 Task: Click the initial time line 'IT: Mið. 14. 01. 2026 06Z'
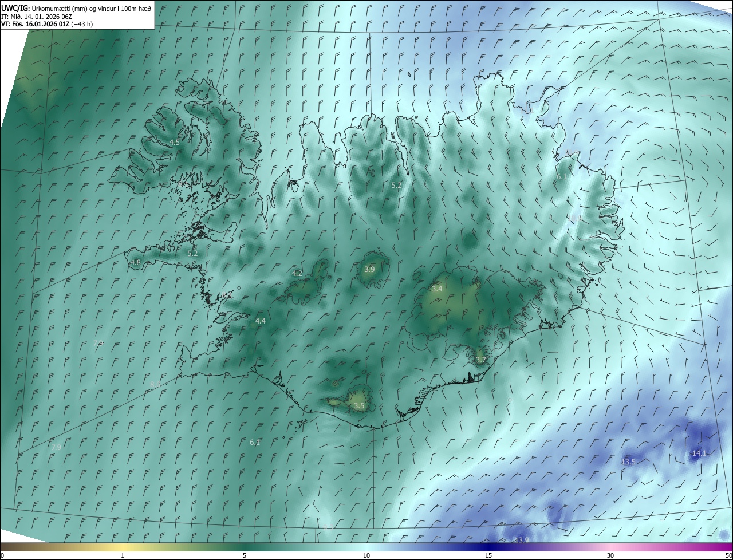click(36, 16)
